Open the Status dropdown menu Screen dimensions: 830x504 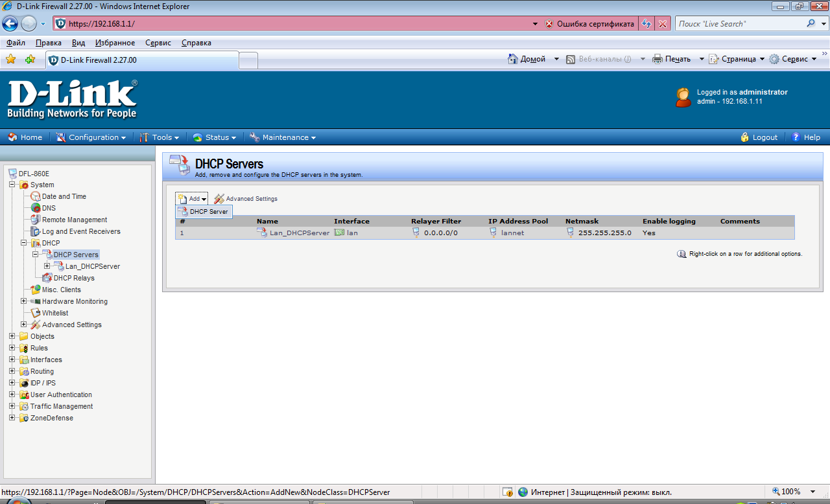pyautogui.click(x=214, y=137)
